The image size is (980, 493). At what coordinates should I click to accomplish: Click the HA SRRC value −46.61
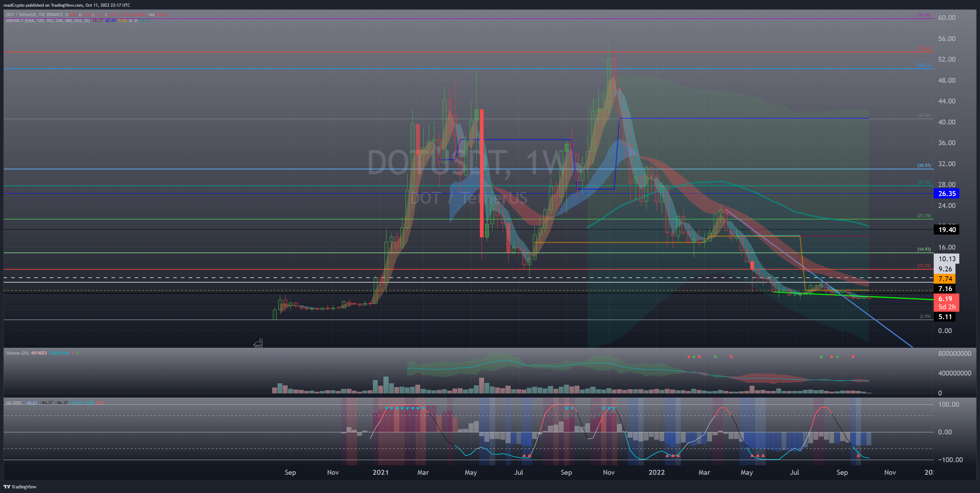pyautogui.click(x=31, y=403)
